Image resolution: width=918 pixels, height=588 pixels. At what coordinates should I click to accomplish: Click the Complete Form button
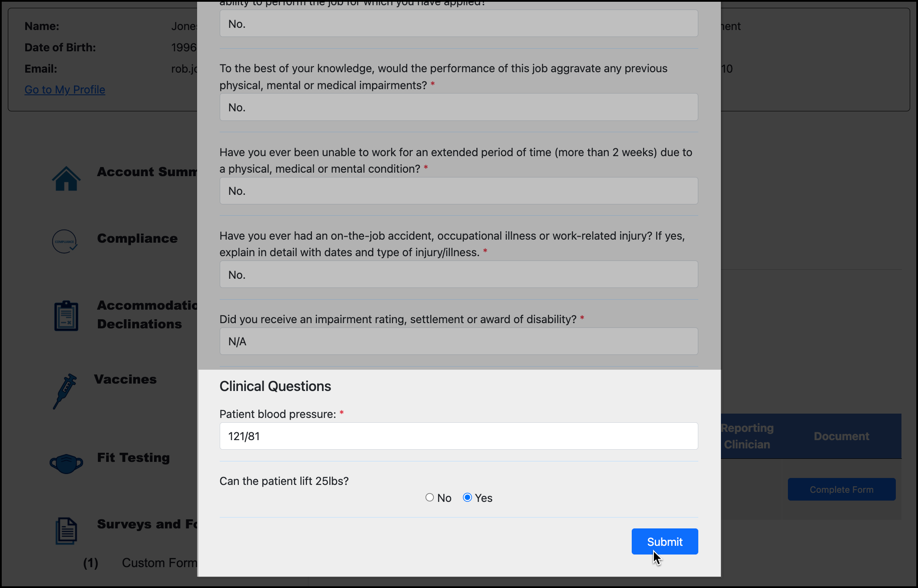pyautogui.click(x=841, y=489)
